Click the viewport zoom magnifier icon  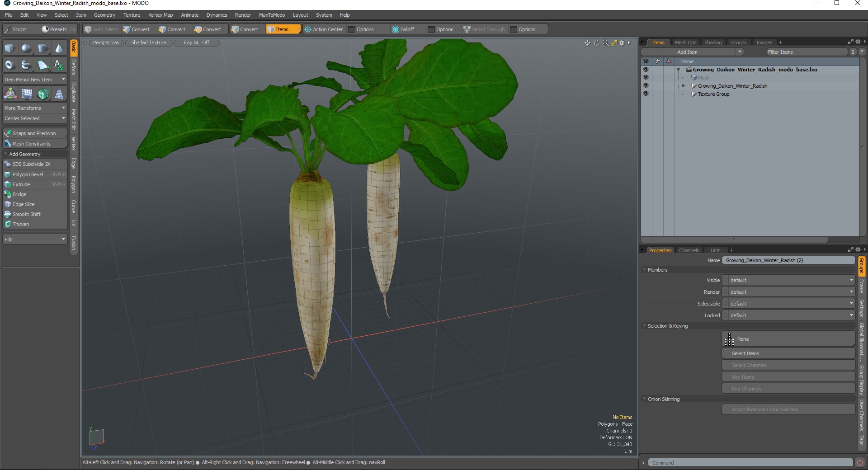click(x=605, y=43)
